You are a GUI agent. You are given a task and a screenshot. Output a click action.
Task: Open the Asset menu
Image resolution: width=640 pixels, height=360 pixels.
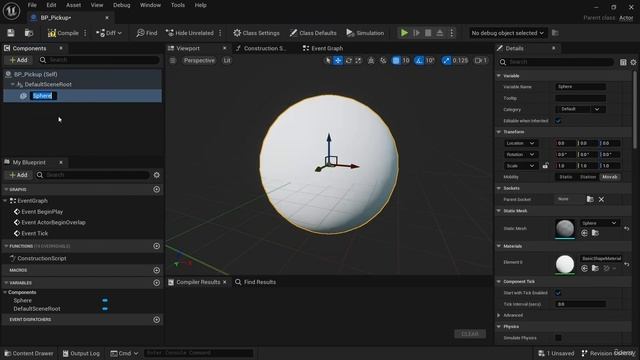coord(73,5)
